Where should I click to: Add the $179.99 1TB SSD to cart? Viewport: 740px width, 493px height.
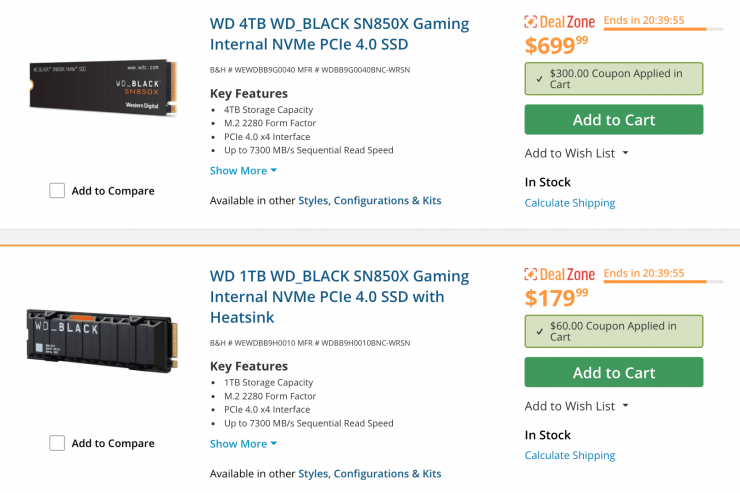(x=613, y=373)
